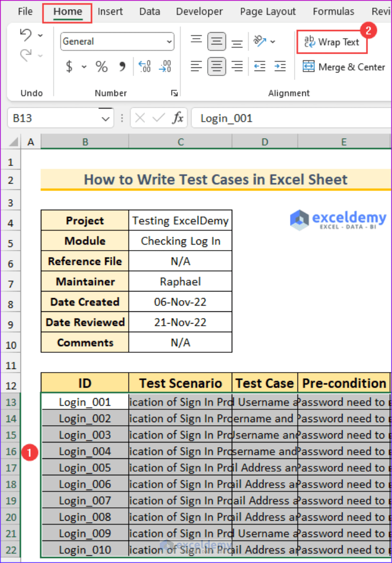Toggle Align Left for the selection
The height and width of the screenshot is (563, 392).
point(197,66)
